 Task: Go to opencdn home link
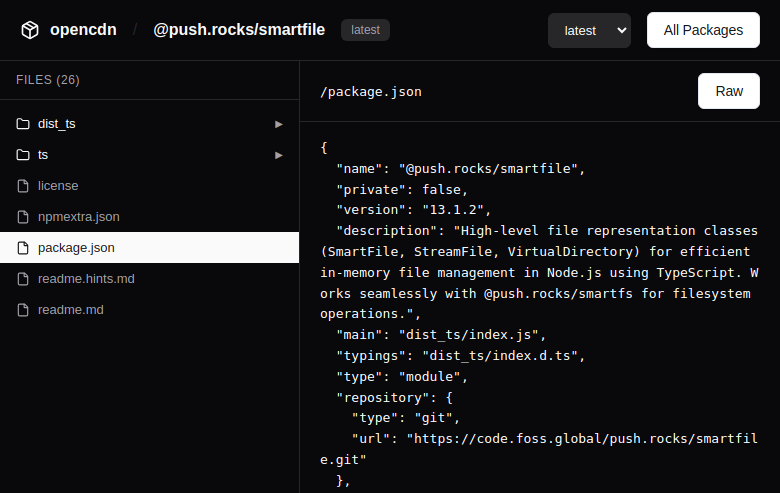tap(83, 30)
